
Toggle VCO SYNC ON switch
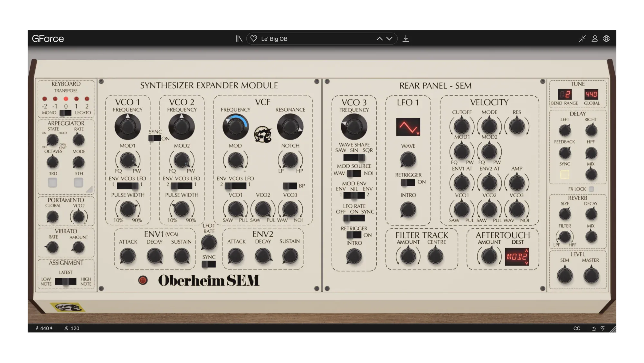(155, 138)
